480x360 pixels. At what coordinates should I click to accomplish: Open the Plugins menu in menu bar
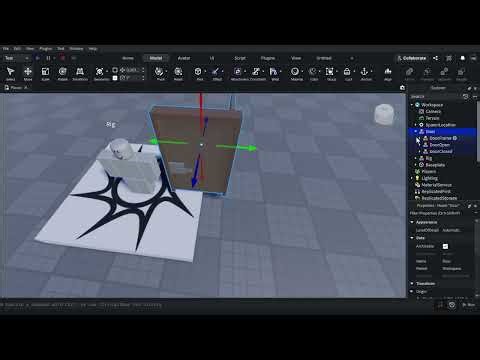click(x=46, y=49)
